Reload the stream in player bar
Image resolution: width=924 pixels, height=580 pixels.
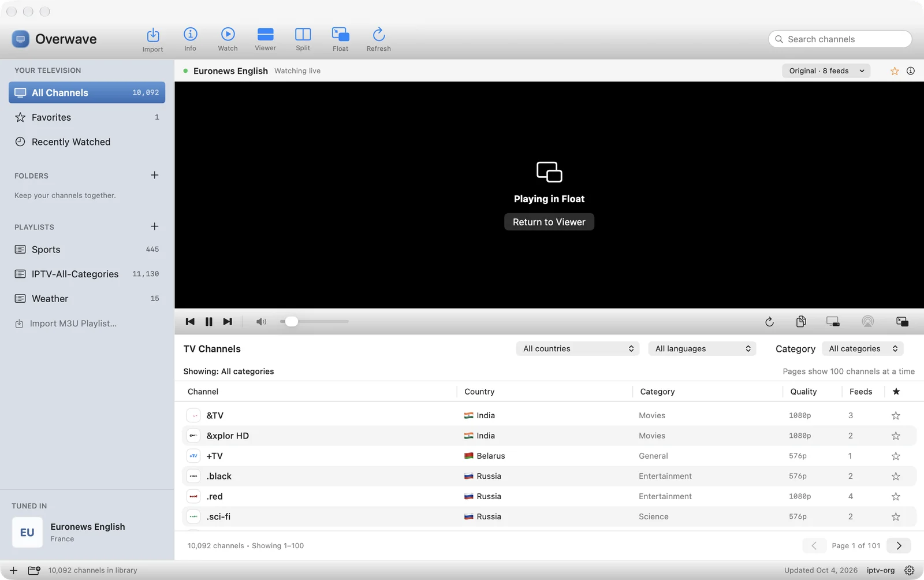point(769,322)
